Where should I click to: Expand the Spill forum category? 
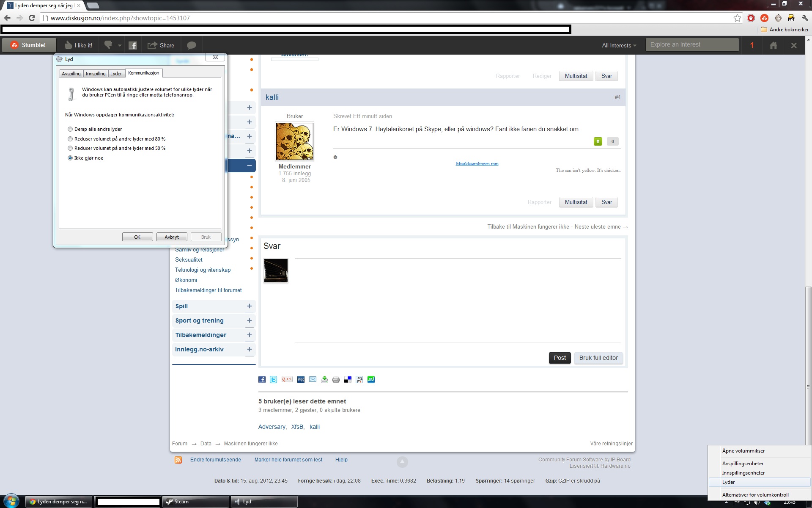[x=249, y=306]
